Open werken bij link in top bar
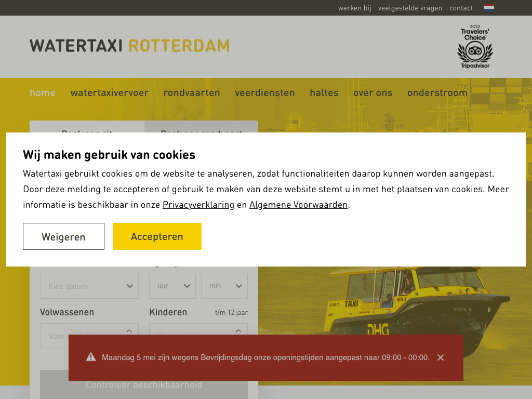 (354, 8)
